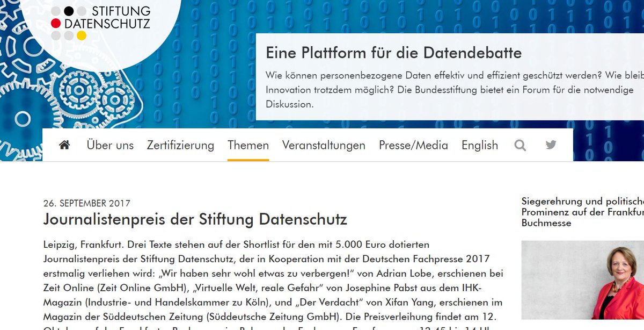Open Journalistenpreis der Stiftung Datenschutz article

(195, 219)
